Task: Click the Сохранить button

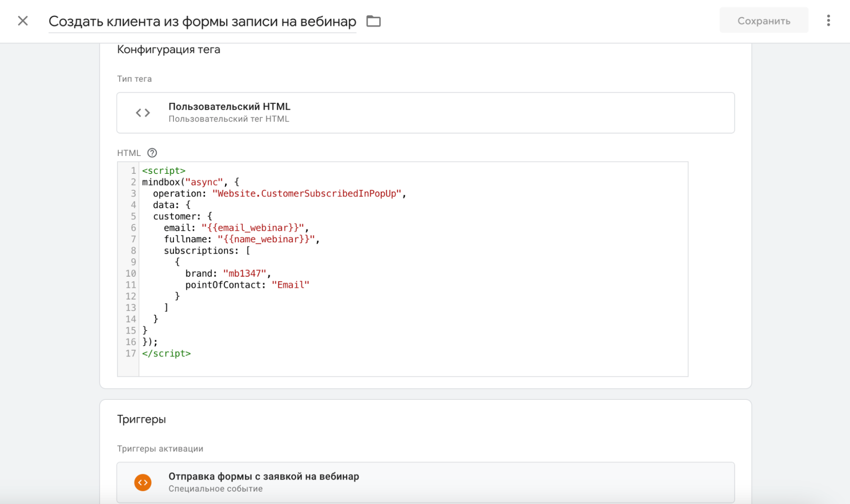Action: pos(764,21)
